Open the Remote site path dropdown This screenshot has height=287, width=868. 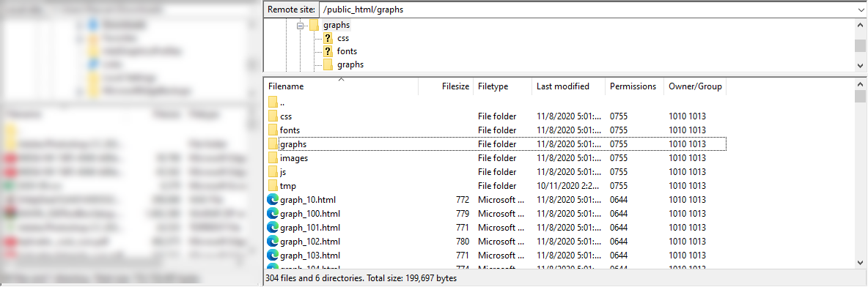coord(861,10)
